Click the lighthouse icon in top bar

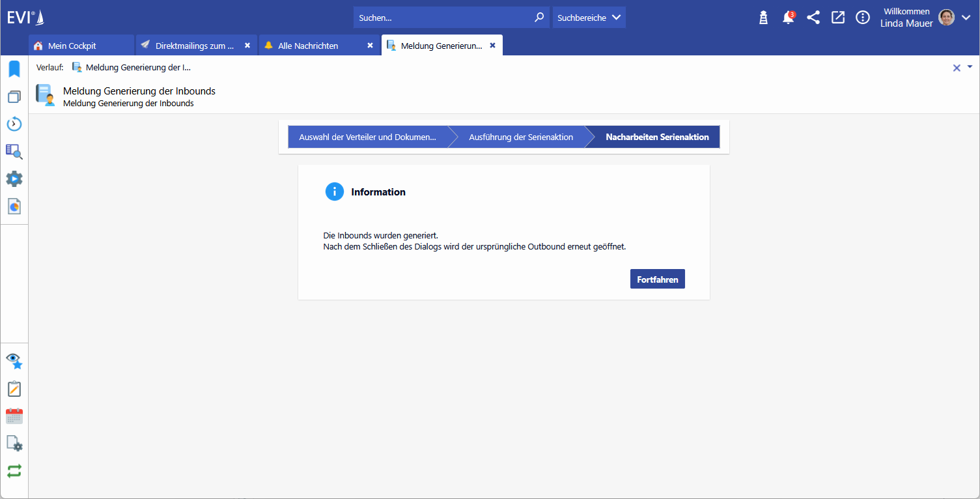pyautogui.click(x=764, y=18)
